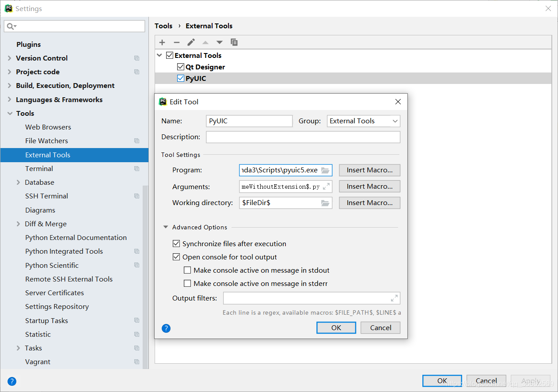
Task: Expand Languages & Frameworks node
Action: tap(10, 100)
